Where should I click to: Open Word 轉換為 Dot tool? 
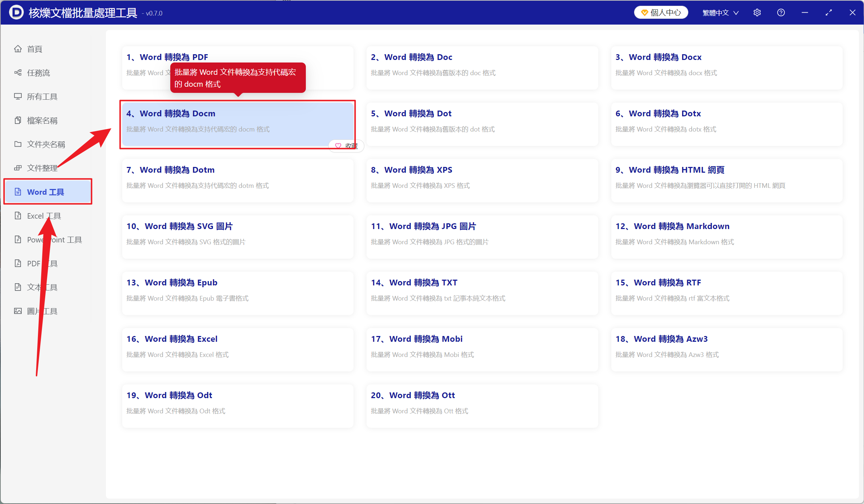pyautogui.click(x=482, y=124)
